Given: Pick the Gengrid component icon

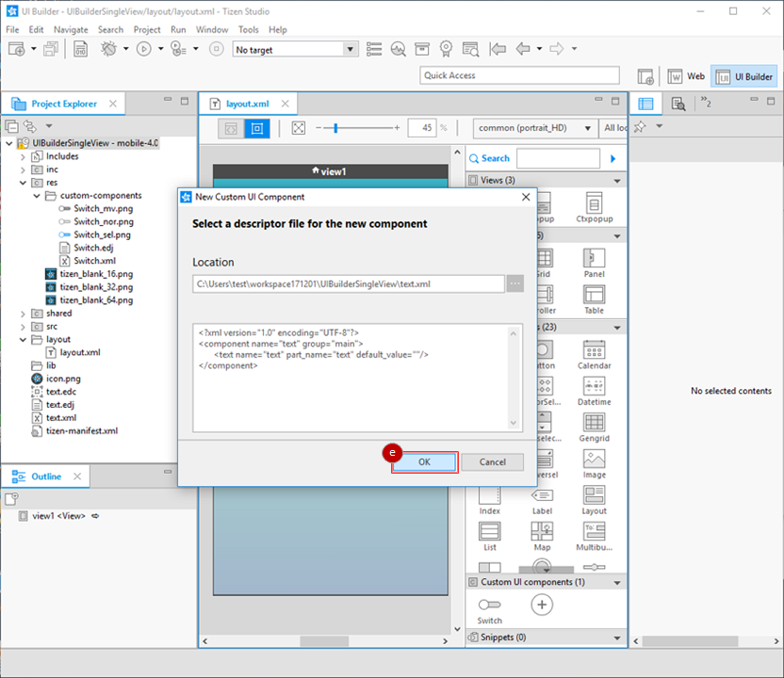Looking at the screenshot, I should coord(594,426).
